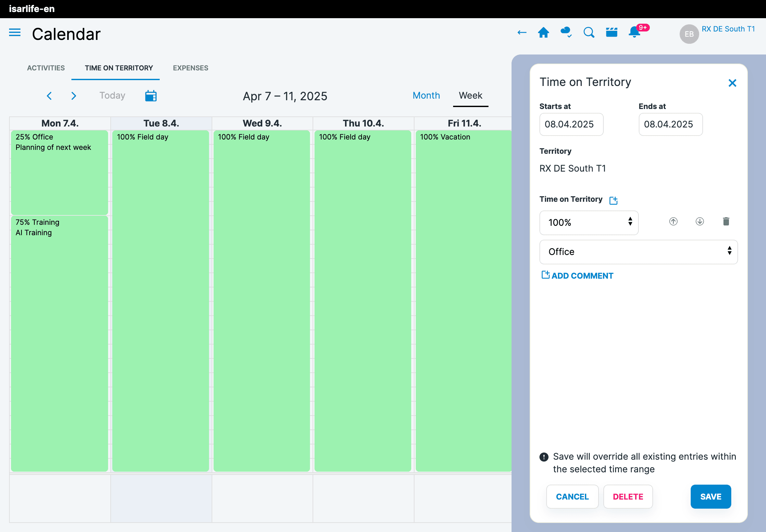Switch to Month view
Image resolution: width=766 pixels, height=532 pixels.
pos(426,96)
